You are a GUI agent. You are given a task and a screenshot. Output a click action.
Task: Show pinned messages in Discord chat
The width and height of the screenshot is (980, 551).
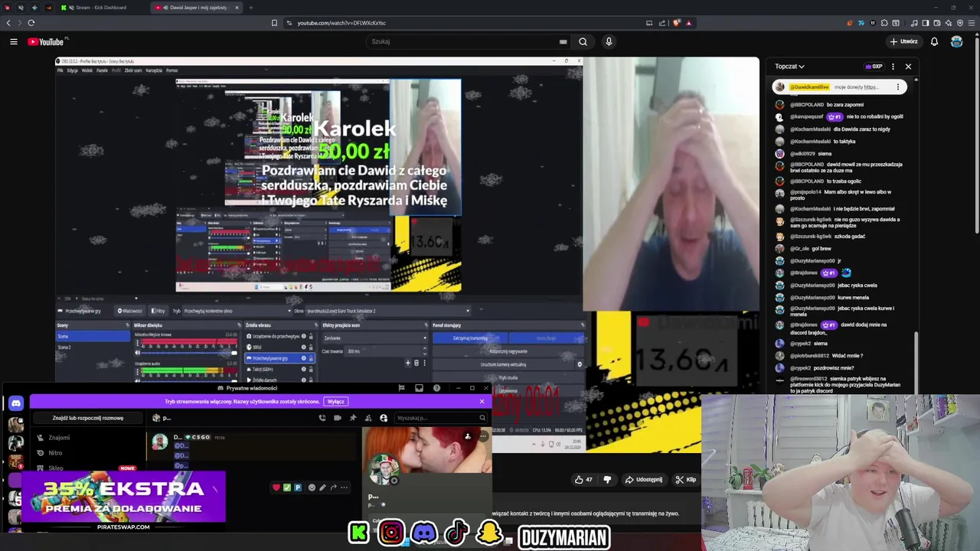coord(353,418)
